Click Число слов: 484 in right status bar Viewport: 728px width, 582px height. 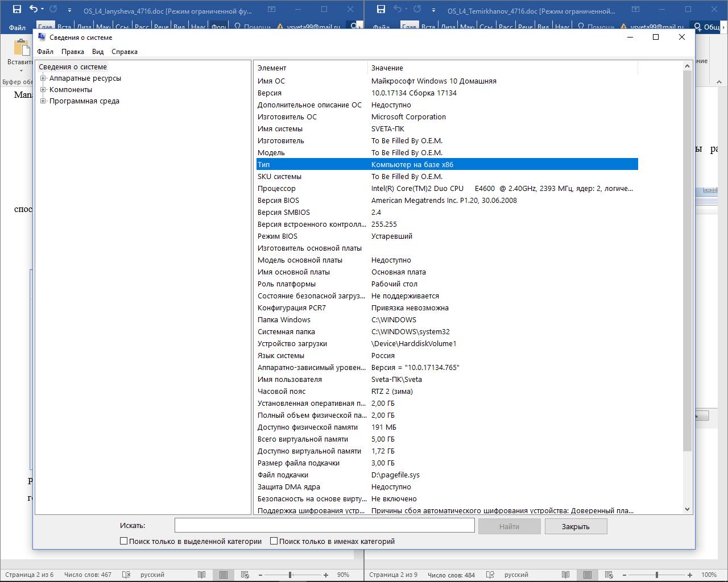click(451, 575)
